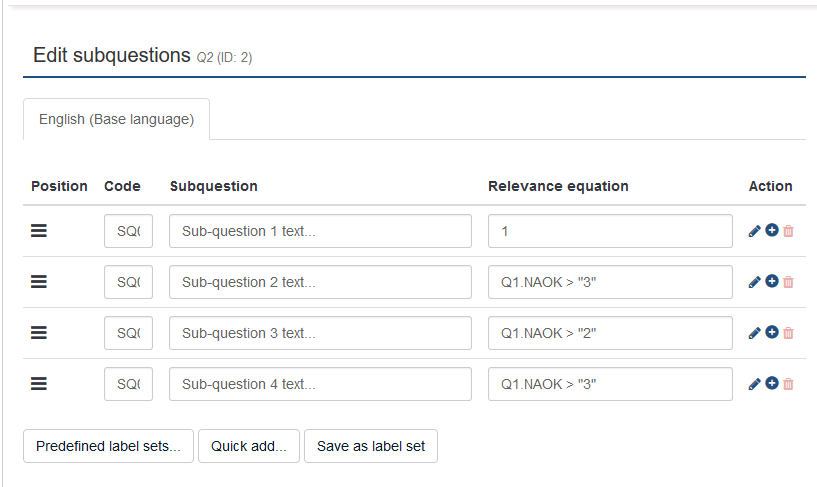Click the trash icon for sub-question 3
The height and width of the screenshot is (487, 817).
coord(788,333)
